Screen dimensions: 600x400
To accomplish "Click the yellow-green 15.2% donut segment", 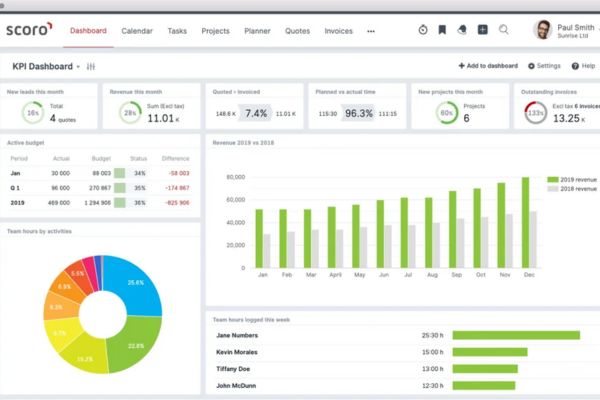I will (86, 358).
